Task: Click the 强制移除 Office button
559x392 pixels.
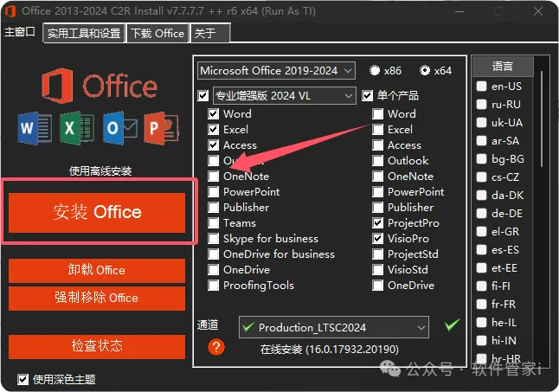Action: 97,298
